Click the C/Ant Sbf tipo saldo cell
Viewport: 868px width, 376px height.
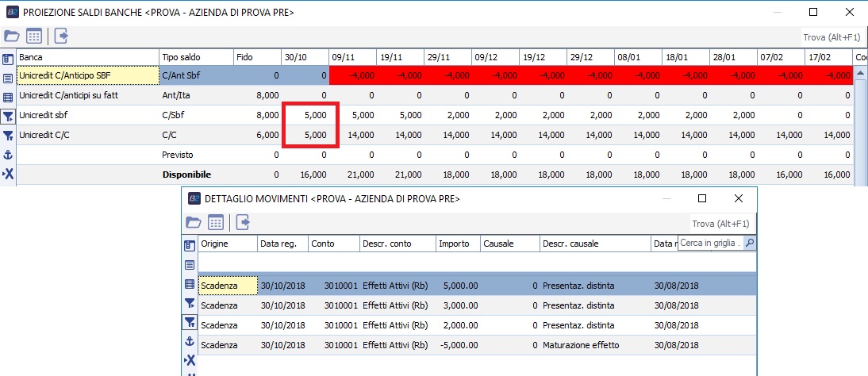[x=196, y=75]
